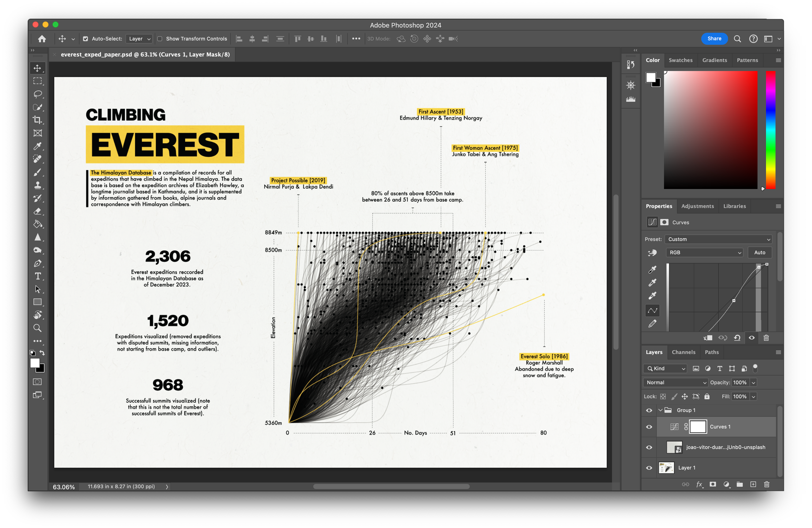Click the Curves 1 layer mask thumbnail

point(698,427)
